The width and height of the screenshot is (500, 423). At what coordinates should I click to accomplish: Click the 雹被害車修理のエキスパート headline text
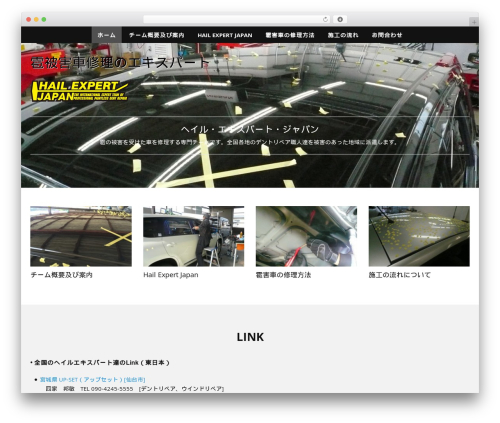120,62
